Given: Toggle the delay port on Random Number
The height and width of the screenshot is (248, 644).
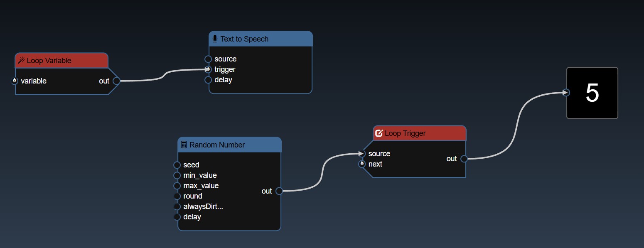Looking at the screenshot, I should click(177, 217).
